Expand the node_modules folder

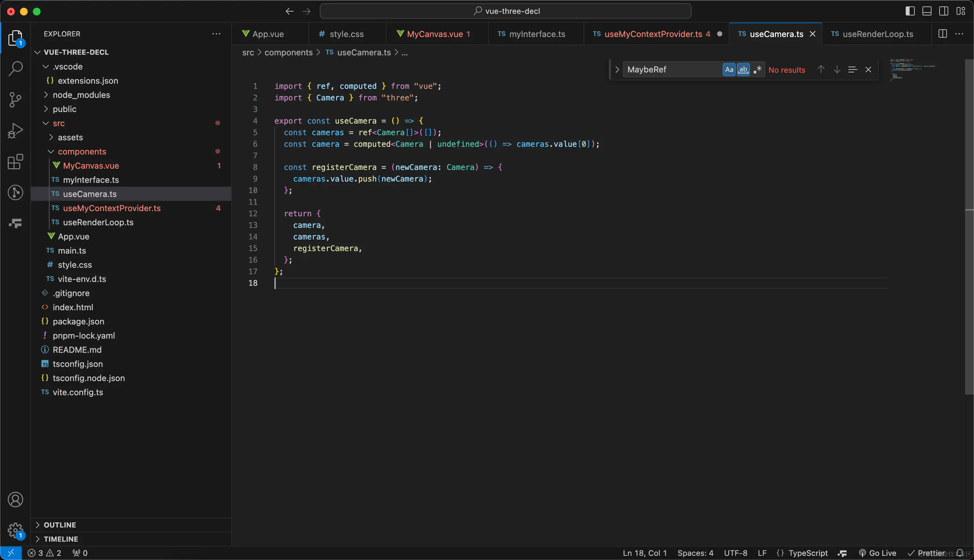pos(81,95)
